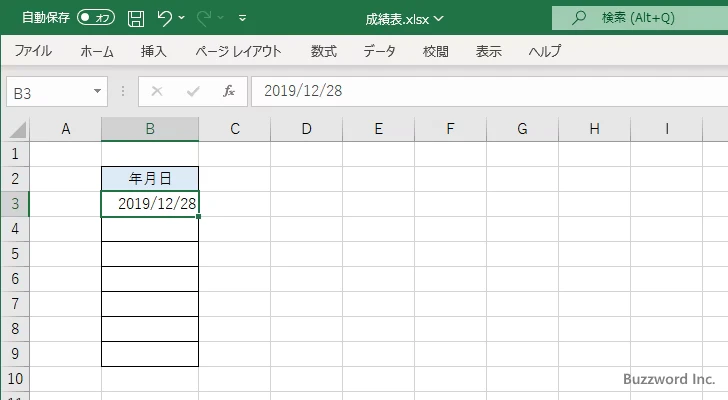This screenshot has height=400, width=728.
Task: Switch to the 校閲 tab
Action: point(436,51)
